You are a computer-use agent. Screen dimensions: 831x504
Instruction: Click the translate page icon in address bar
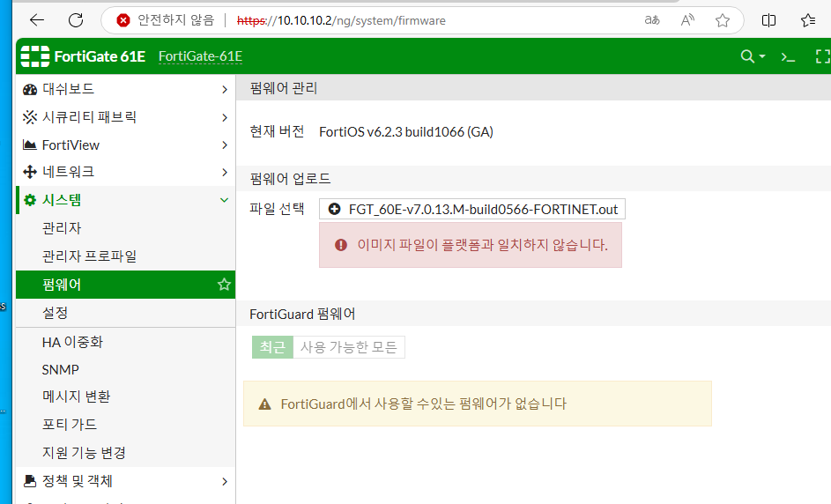pos(652,20)
